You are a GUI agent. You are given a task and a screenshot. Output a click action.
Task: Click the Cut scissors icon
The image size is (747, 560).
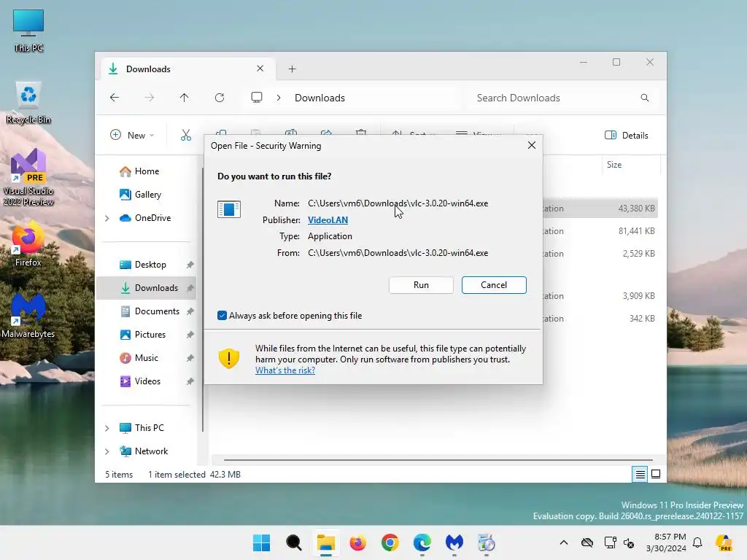[x=186, y=135]
